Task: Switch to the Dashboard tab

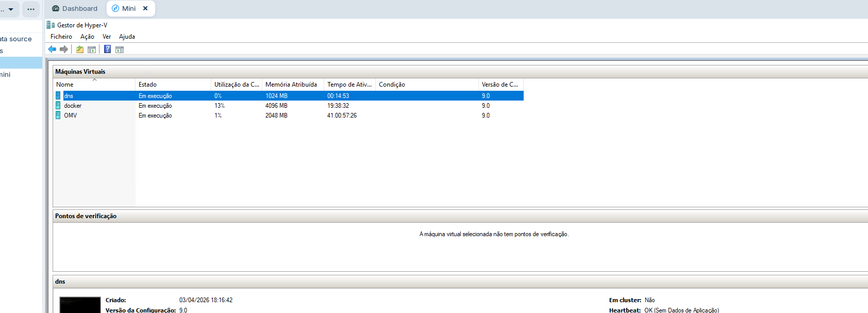Action: click(x=75, y=8)
